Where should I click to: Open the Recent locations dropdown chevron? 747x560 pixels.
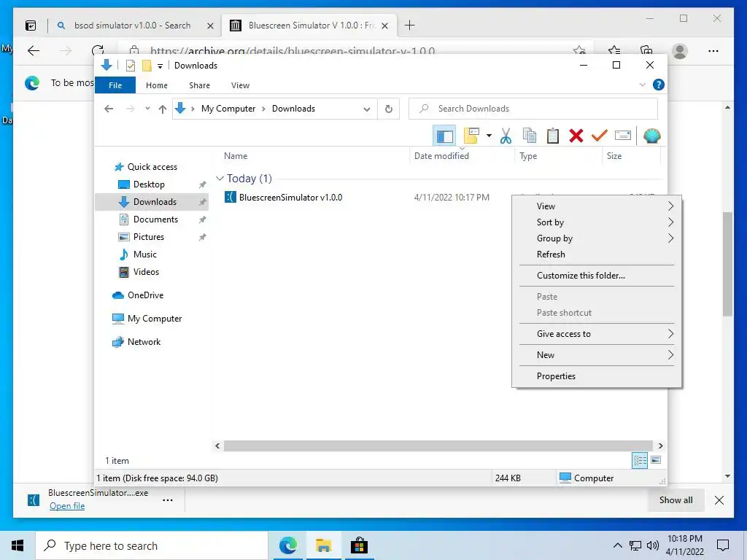[147, 109]
